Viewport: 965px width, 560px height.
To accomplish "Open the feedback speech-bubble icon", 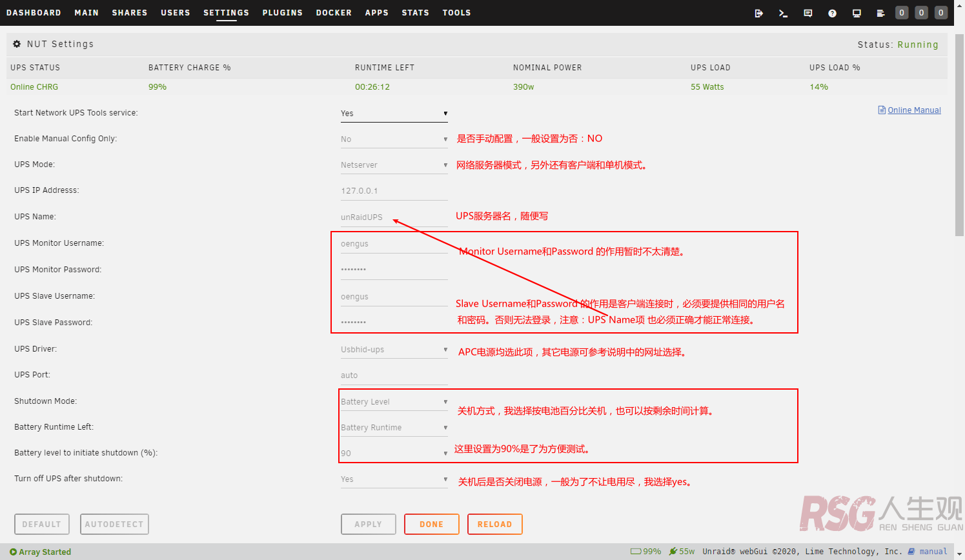I will (x=808, y=13).
